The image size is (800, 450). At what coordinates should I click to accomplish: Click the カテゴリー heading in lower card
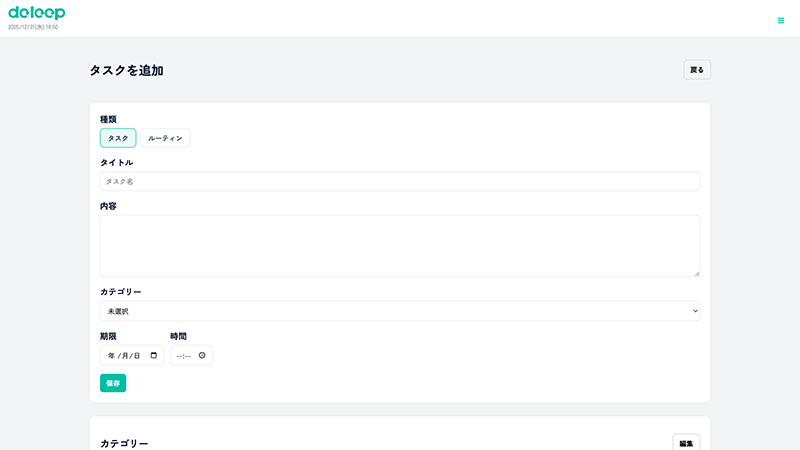pyautogui.click(x=124, y=443)
